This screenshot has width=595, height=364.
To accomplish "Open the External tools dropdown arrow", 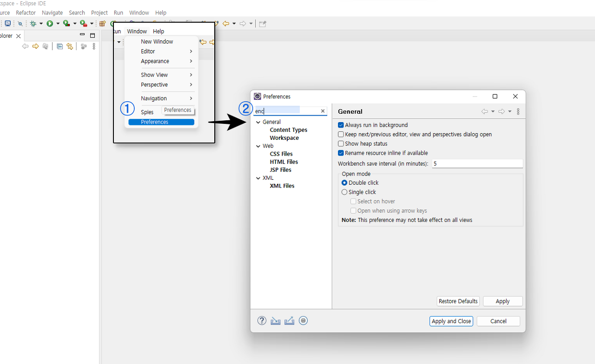I will (91, 24).
